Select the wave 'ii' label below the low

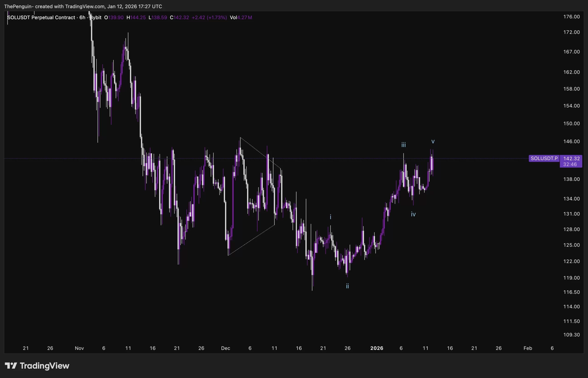click(x=347, y=286)
